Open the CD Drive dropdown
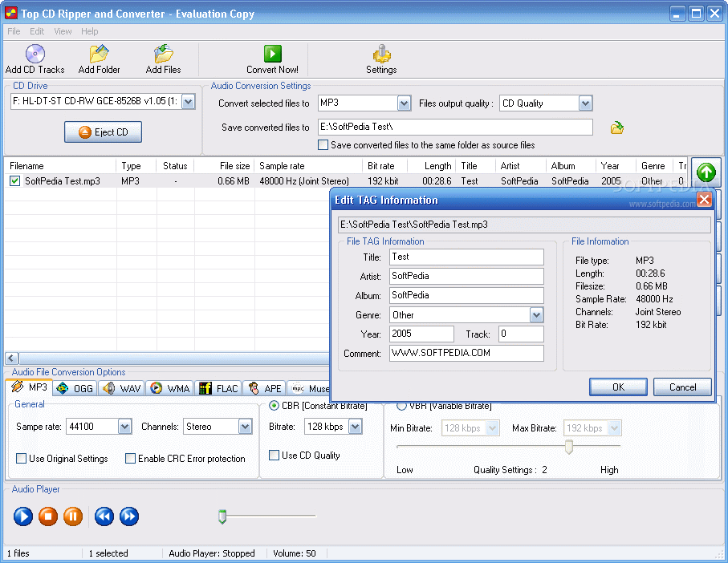Screen dimensions: 728x563 tap(188, 102)
